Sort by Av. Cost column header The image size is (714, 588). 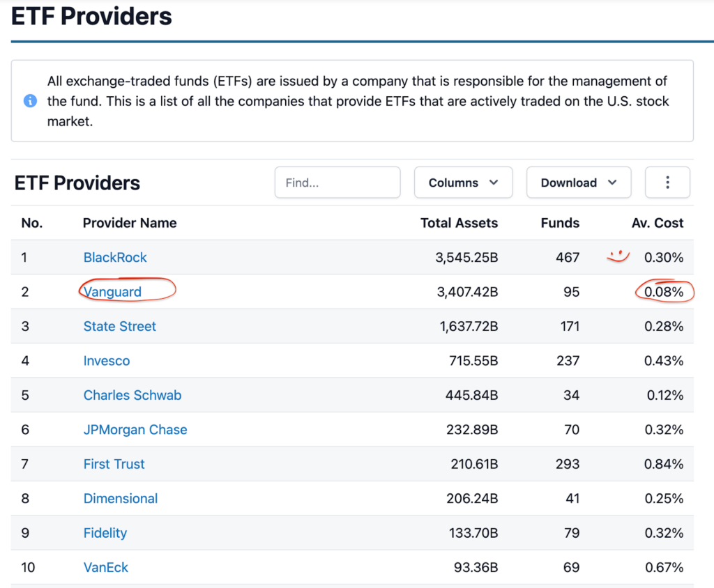(x=658, y=223)
